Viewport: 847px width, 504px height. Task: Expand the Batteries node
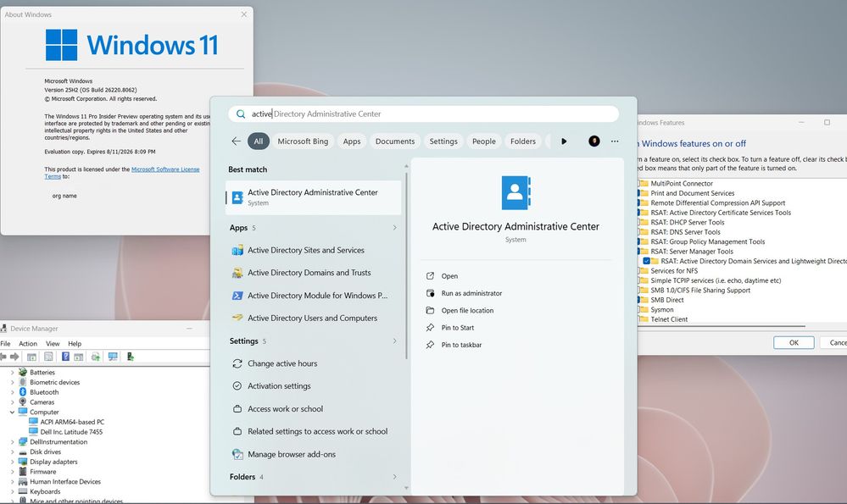[x=13, y=373]
